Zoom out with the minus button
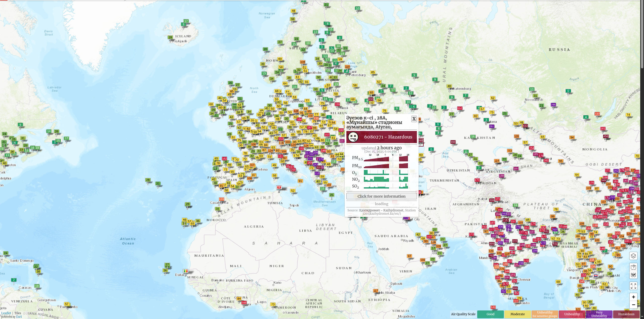644x319 pixels. click(x=633, y=305)
